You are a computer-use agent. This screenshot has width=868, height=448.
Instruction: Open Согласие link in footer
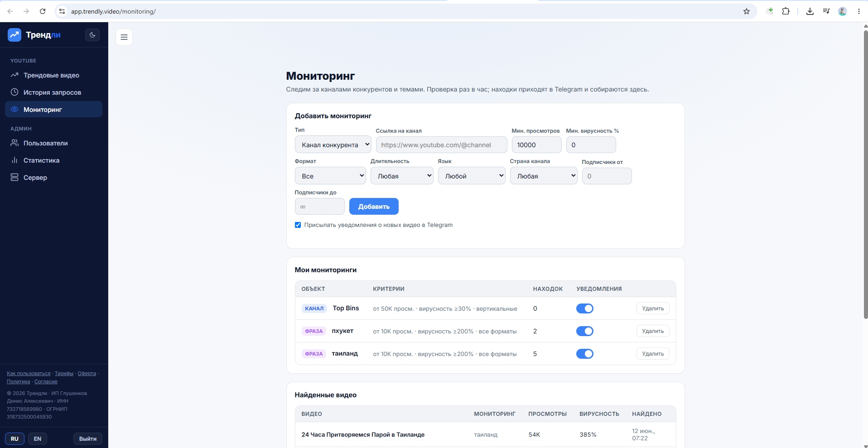(46, 381)
